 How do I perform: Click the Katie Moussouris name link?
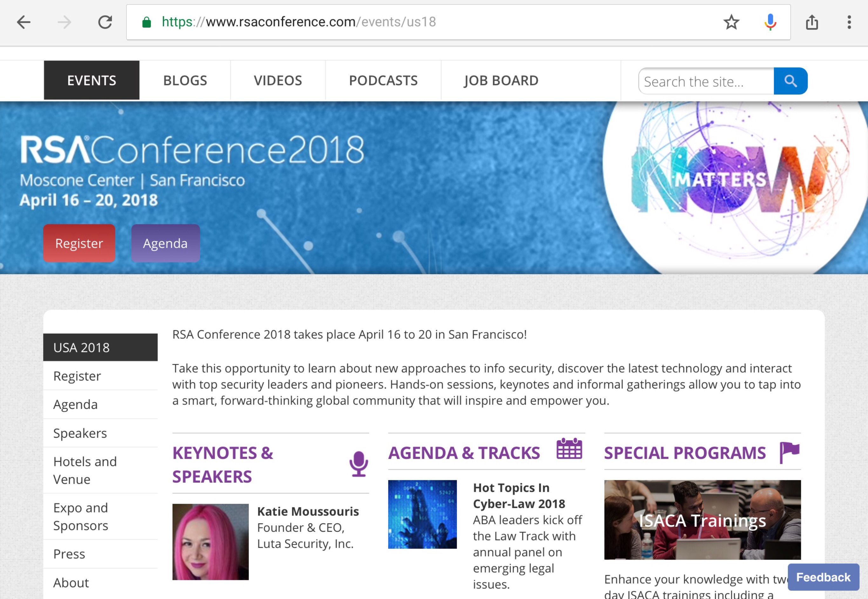(x=308, y=511)
